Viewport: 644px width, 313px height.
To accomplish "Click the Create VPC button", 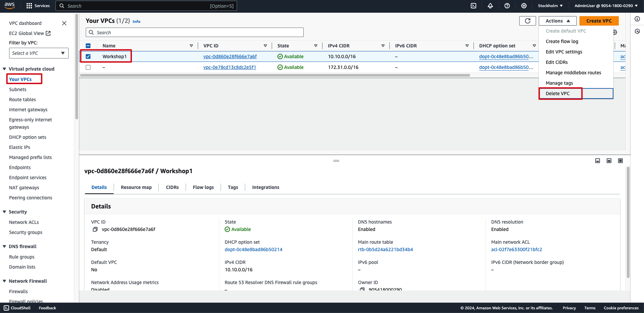I will [x=599, y=21].
